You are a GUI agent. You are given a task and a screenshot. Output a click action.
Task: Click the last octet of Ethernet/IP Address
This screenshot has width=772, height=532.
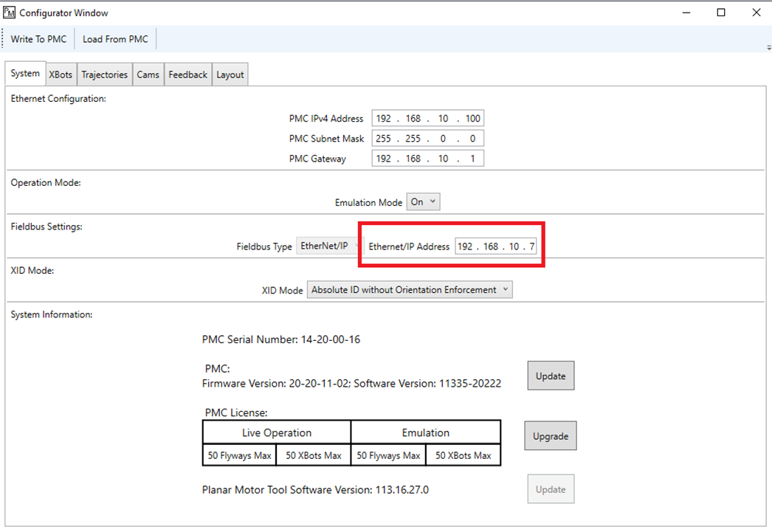(532, 246)
